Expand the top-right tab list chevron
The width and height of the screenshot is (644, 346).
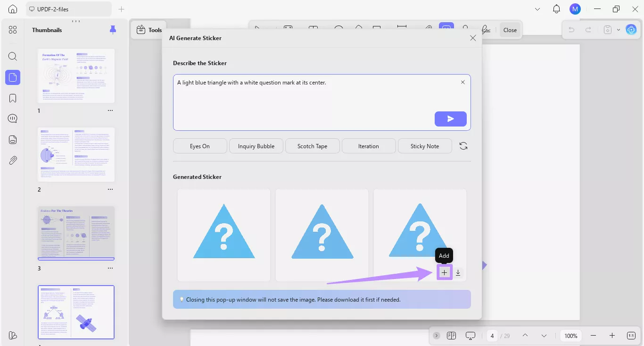coord(537,9)
